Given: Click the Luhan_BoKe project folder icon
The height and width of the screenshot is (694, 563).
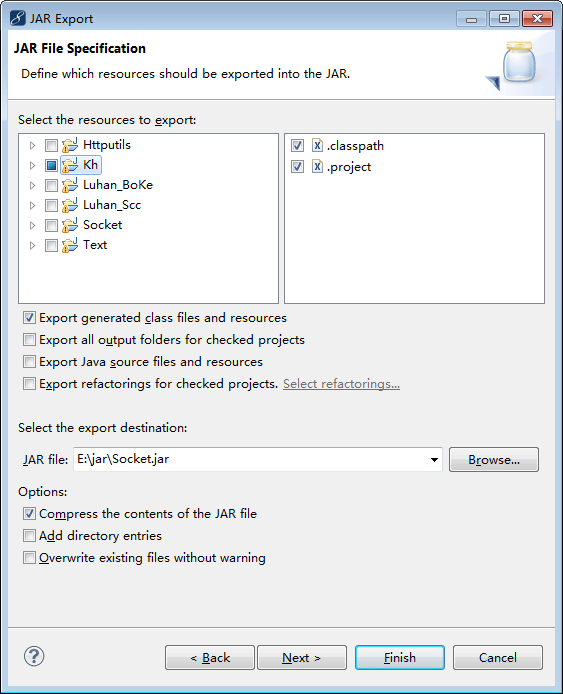Looking at the screenshot, I should (70, 185).
